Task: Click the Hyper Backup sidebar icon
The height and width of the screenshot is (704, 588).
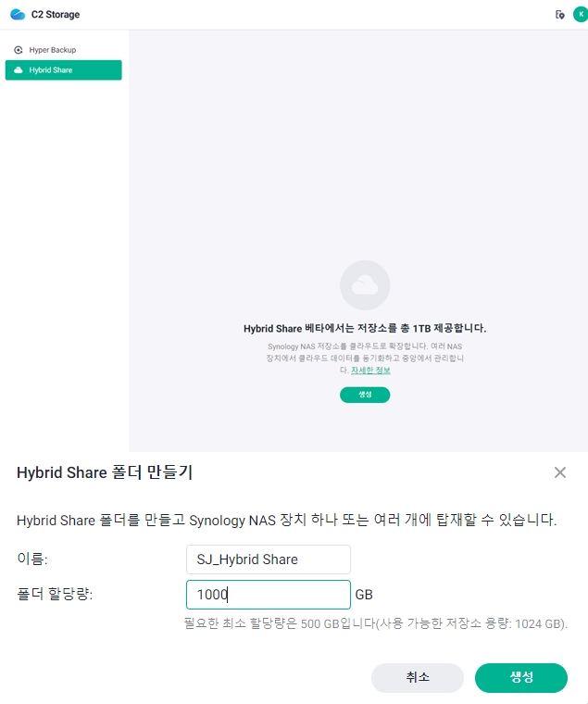Action: click(x=19, y=50)
